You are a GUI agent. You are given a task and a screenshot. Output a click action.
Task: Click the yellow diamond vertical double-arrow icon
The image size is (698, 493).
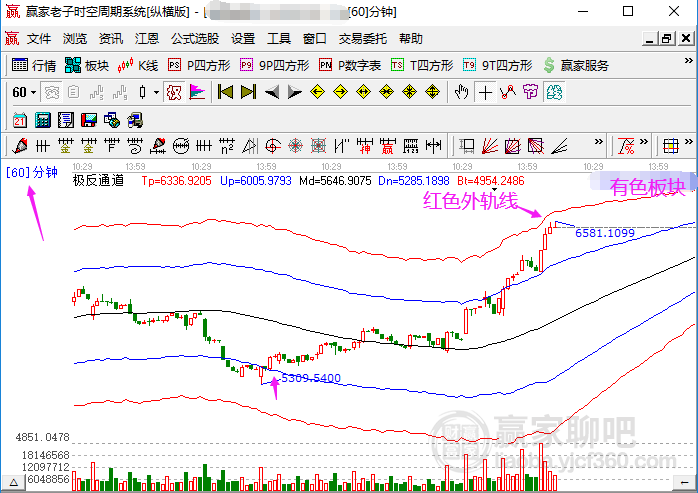point(433,92)
